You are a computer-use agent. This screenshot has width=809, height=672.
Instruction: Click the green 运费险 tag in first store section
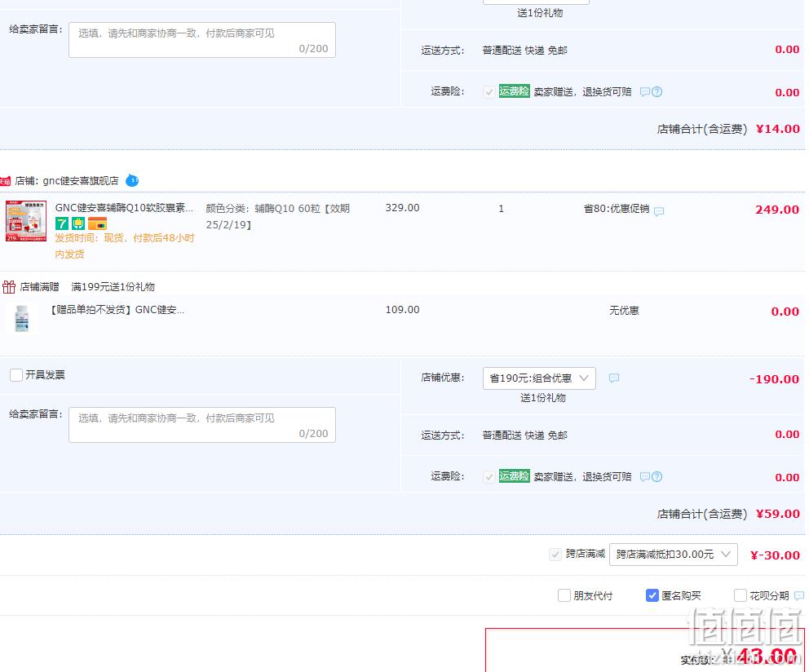pos(515,91)
